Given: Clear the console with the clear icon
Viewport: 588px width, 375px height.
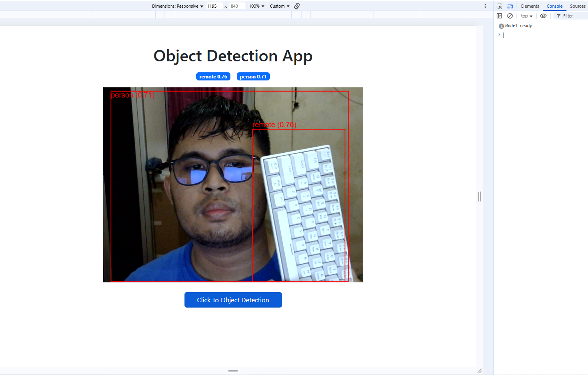Looking at the screenshot, I should click(510, 16).
